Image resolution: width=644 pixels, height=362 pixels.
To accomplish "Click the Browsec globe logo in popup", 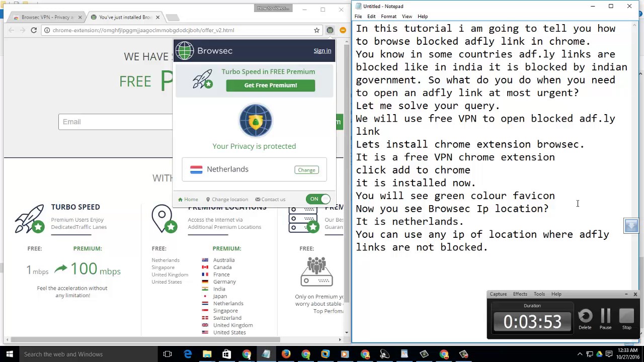I will pyautogui.click(x=185, y=51).
